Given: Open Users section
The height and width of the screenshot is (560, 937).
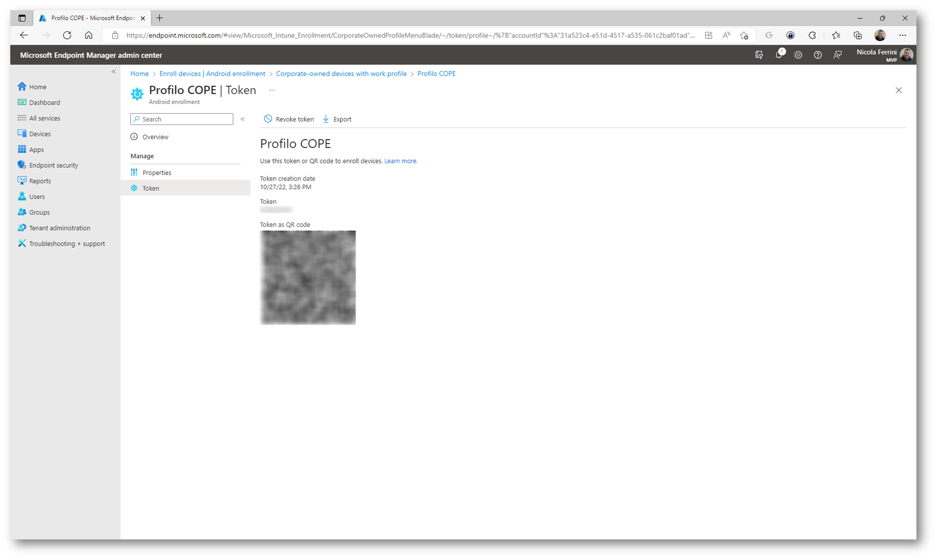Looking at the screenshot, I should click(37, 196).
